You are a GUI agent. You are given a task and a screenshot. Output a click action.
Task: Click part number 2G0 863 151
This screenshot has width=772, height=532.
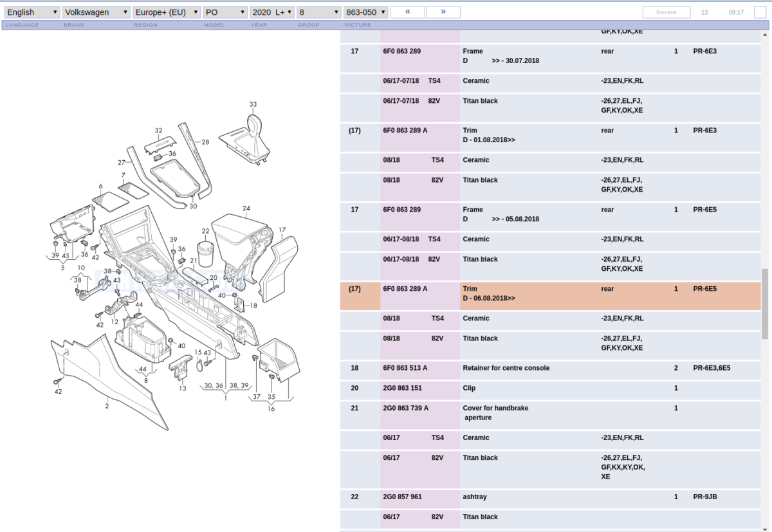click(x=403, y=388)
